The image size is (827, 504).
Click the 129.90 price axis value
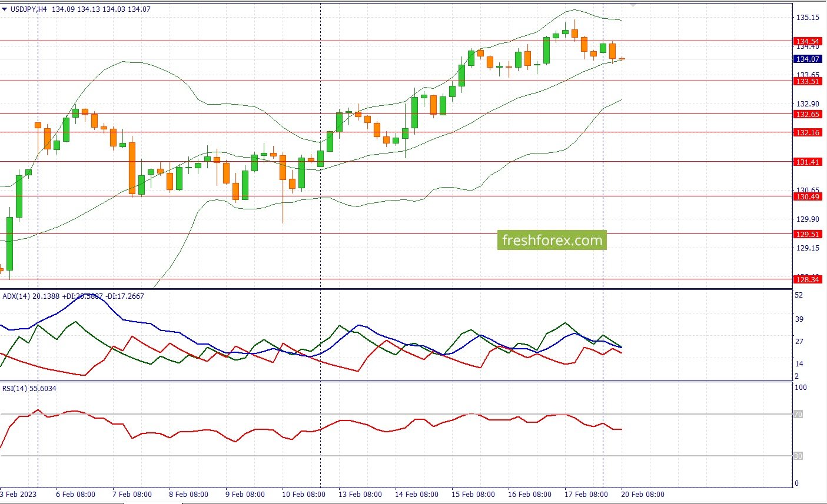[808, 219]
